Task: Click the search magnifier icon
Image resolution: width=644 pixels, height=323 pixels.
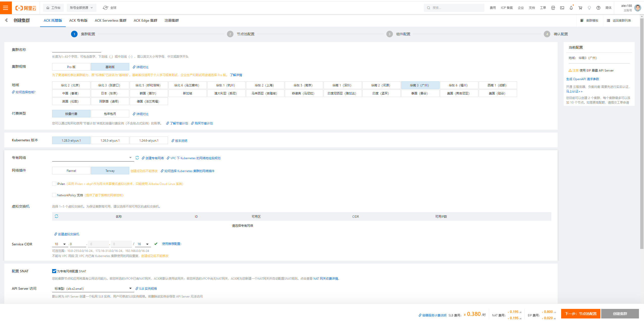Action: [x=428, y=8]
